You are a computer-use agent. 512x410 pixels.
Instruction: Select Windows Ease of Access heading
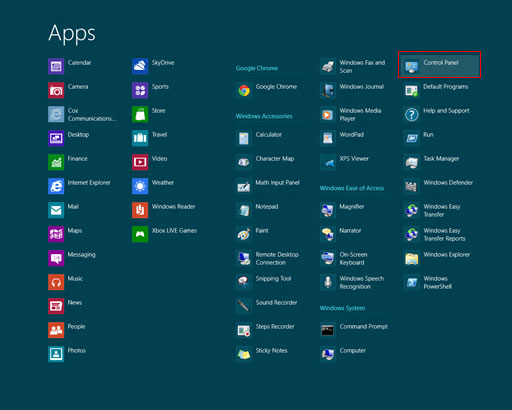click(x=352, y=188)
